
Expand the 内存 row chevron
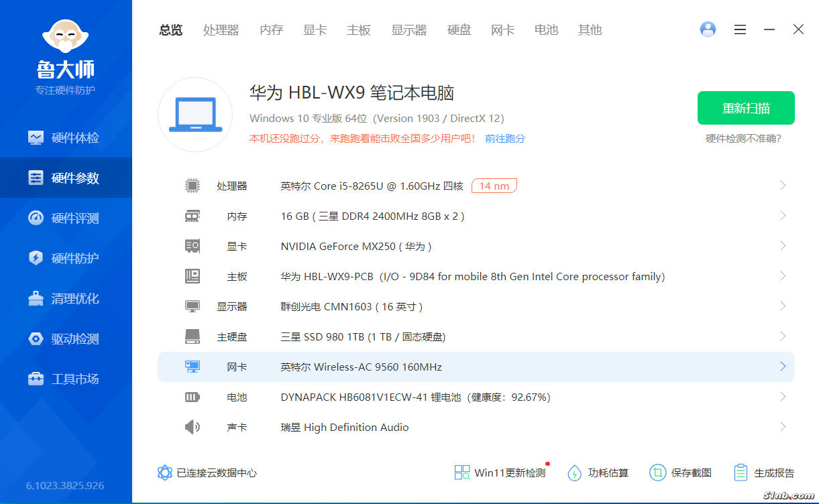pos(783,216)
